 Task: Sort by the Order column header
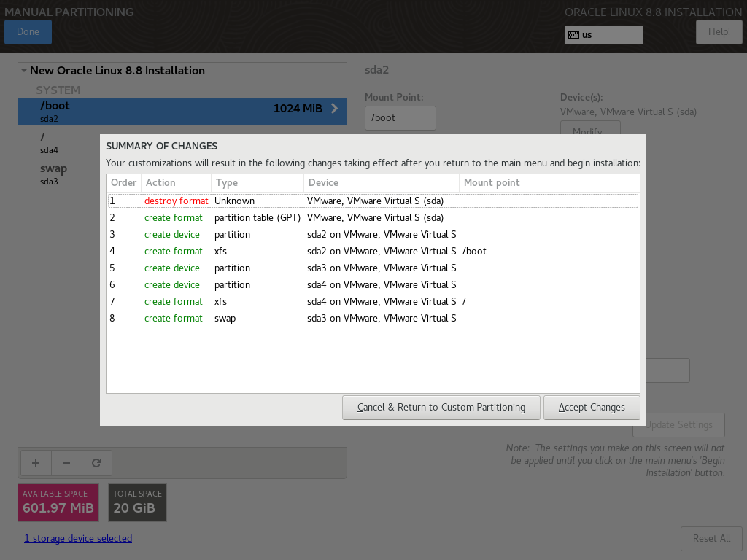[124, 183]
